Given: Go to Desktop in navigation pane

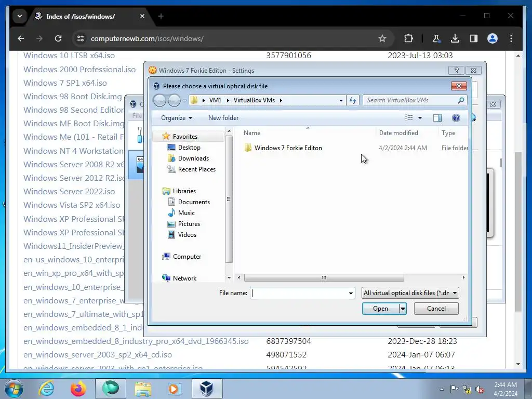Looking at the screenshot, I should pyautogui.click(x=189, y=148).
